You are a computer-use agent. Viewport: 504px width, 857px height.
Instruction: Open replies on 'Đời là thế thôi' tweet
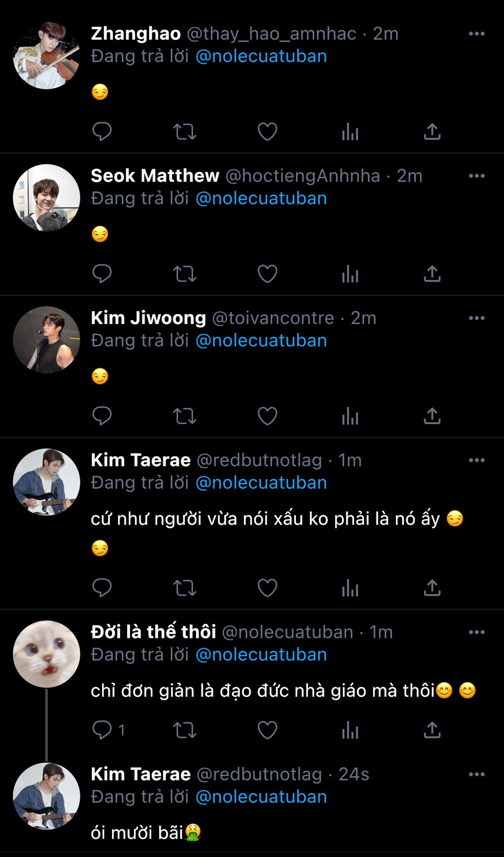click(102, 730)
